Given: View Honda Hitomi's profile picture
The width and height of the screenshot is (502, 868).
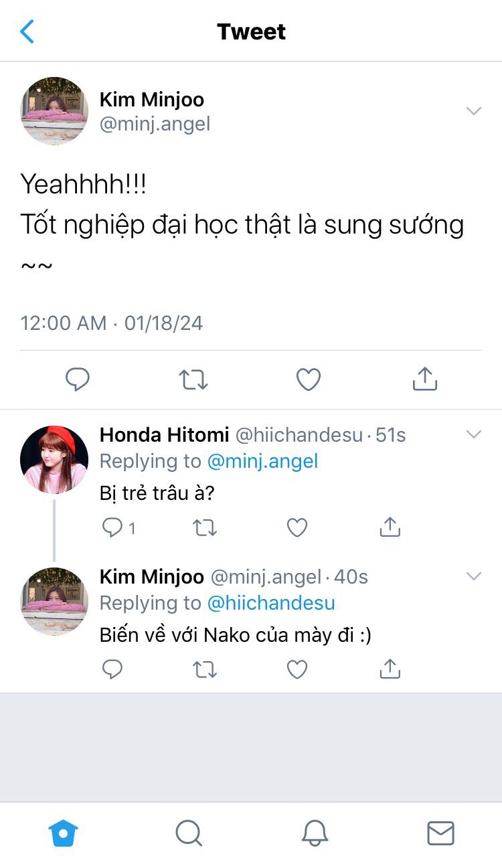Looking at the screenshot, I should pyautogui.click(x=54, y=460).
